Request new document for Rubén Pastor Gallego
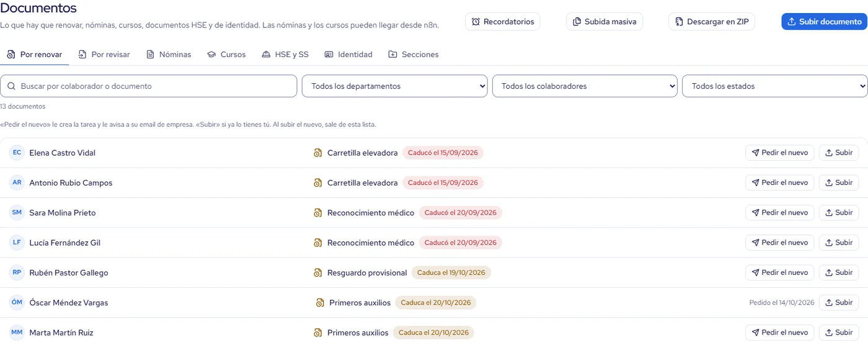This screenshot has height=345, width=868. click(780, 272)
